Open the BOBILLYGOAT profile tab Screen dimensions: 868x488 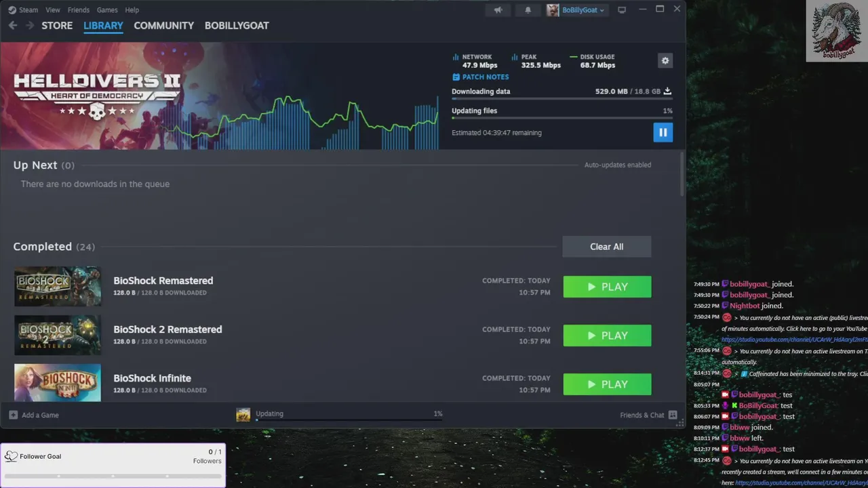(237, 25)
